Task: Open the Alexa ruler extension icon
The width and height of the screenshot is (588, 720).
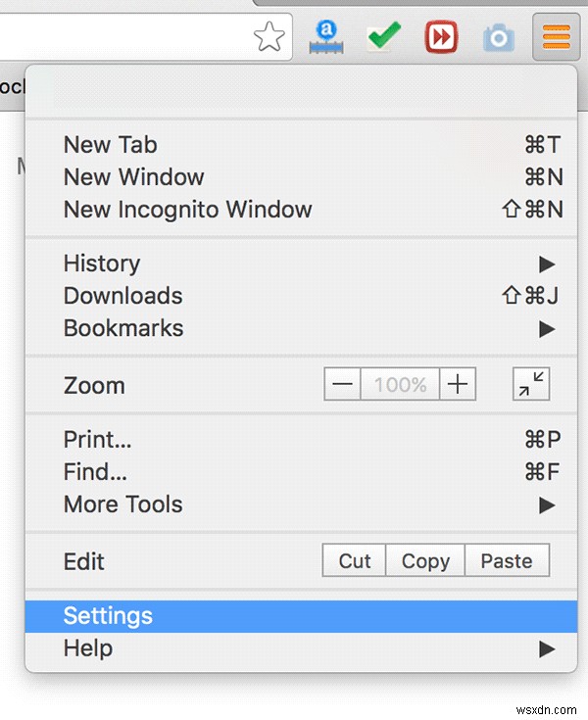Action: click(326, 37)
